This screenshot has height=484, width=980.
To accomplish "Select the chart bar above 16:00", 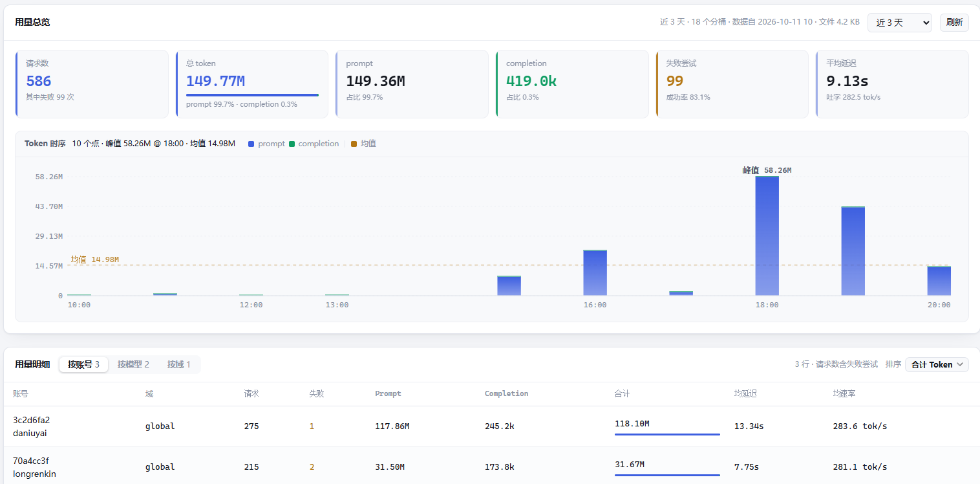I will [595, 272].
